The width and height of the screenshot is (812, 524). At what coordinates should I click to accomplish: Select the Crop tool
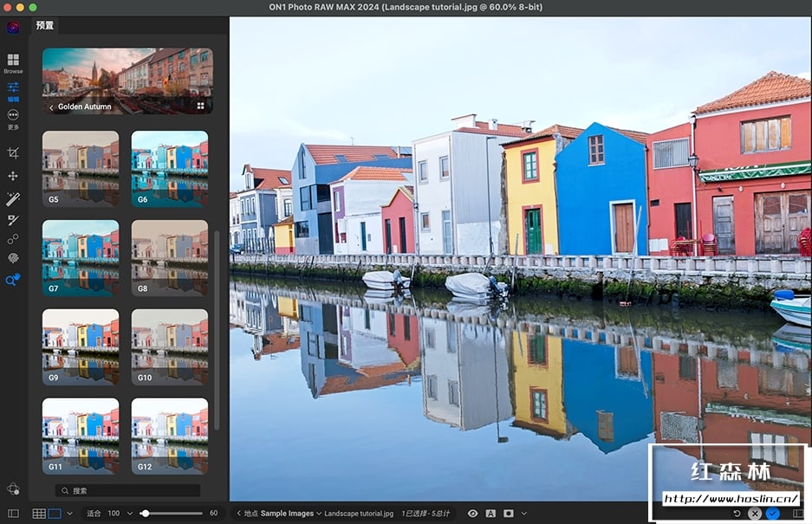tap(13, 152)
